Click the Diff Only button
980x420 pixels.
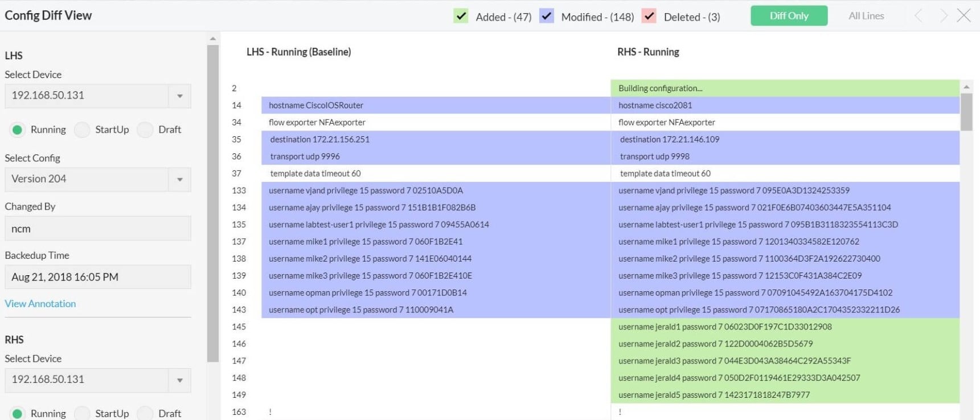click(x=789, y=16)
